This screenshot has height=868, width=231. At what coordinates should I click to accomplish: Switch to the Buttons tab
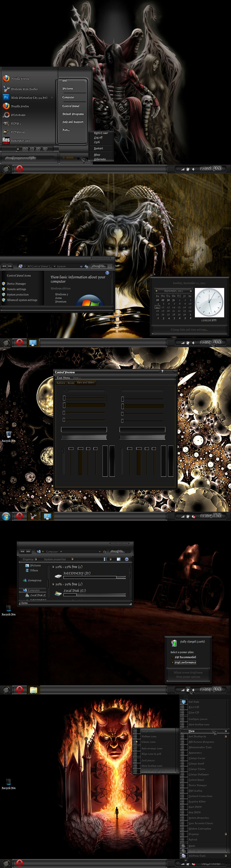pyautogui.click(x=61, y=383)
